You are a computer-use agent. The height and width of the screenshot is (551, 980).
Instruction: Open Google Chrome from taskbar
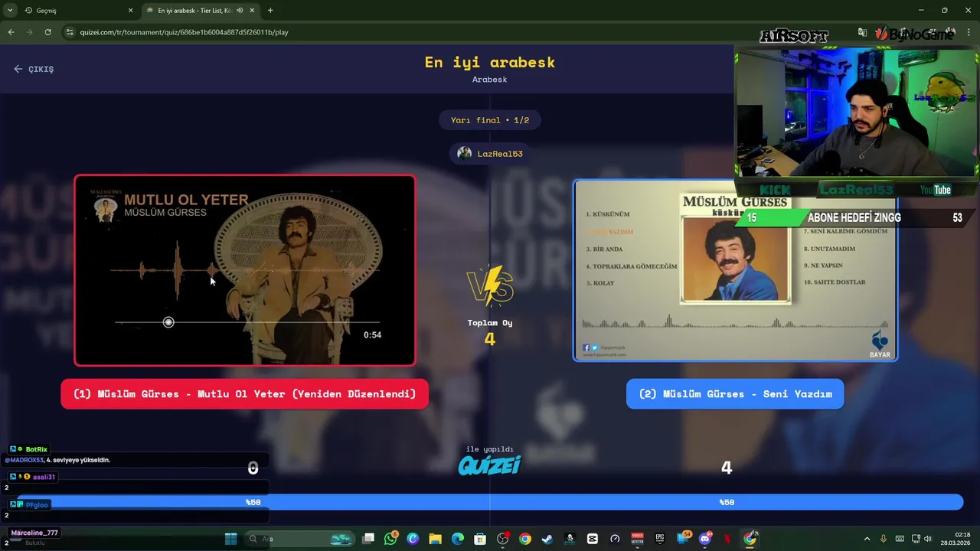coord(524,539)
